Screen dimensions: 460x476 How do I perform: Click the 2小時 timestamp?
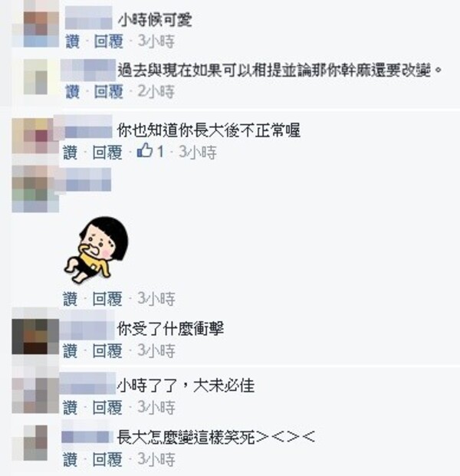[156, 92]
